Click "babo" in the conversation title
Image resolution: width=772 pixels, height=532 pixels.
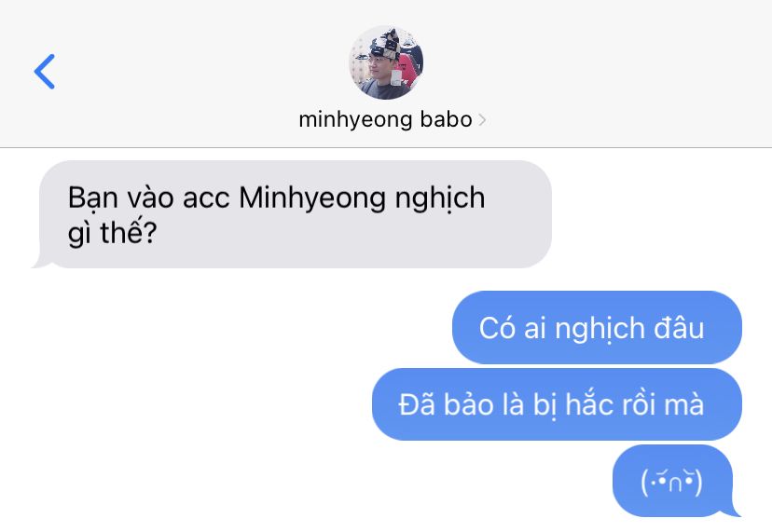[446, 119]
